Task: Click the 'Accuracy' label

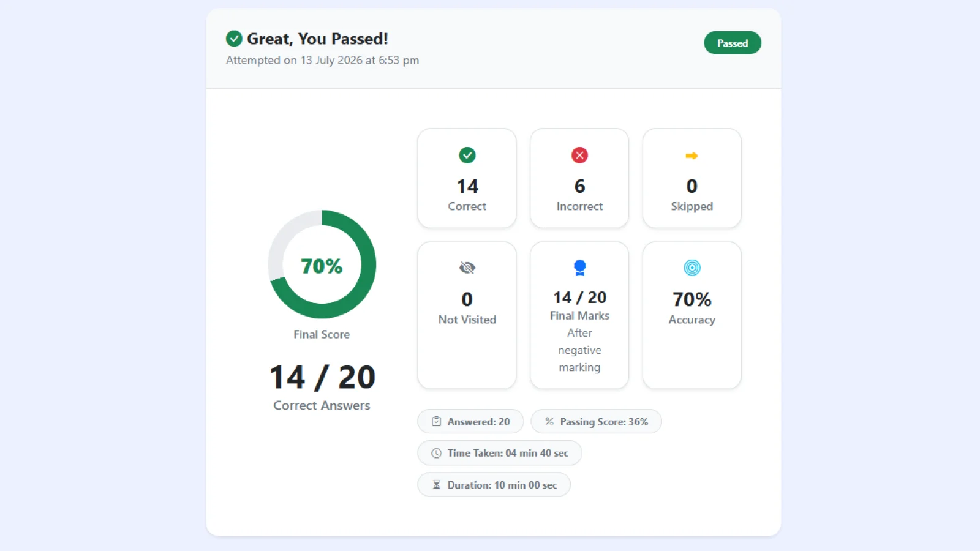Action: point(692,320)
